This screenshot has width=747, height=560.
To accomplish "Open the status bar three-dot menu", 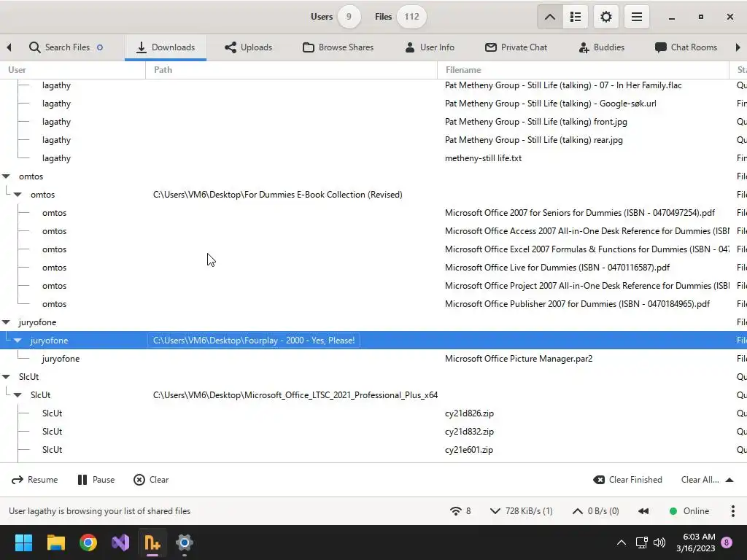I will tap(732, 511).
